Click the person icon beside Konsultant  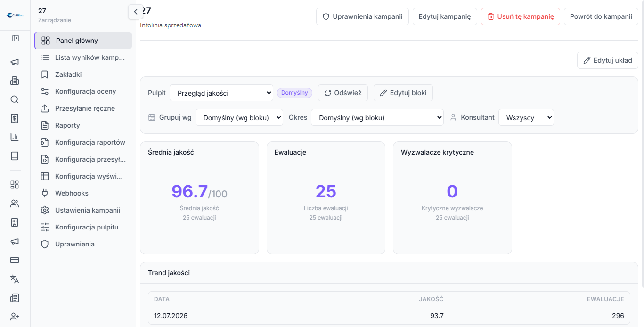[453, 117]
